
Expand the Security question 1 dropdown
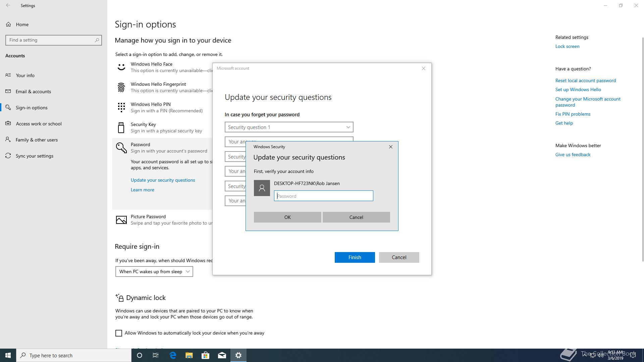[x=289, y=127]
